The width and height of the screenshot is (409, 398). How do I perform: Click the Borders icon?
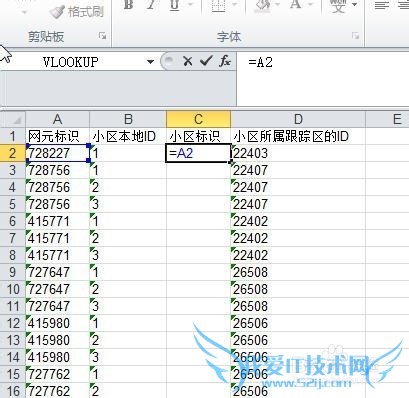[x=218, y=5]
